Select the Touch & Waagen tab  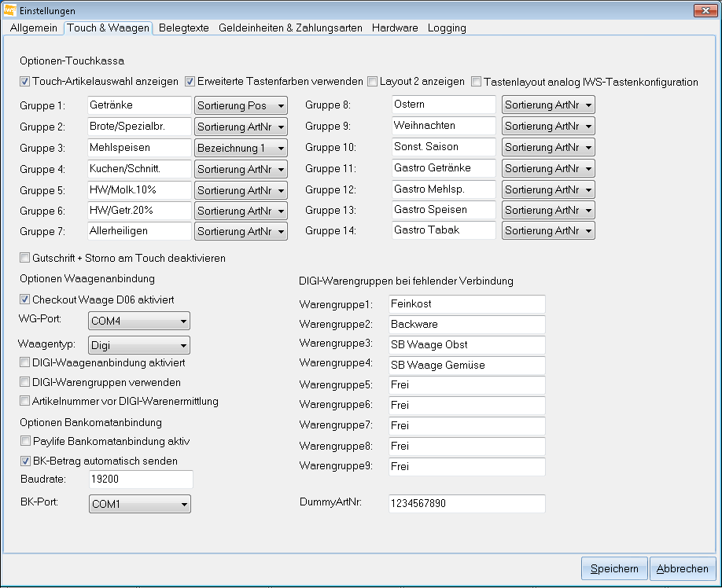click(109, 28)
